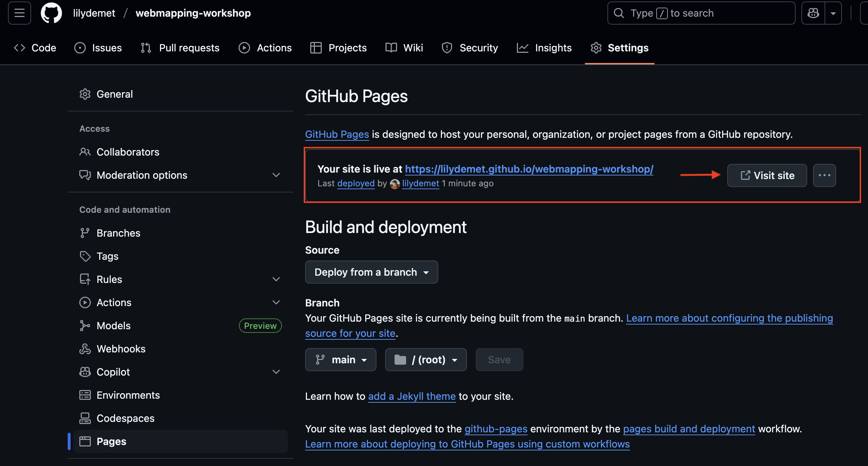
Task: Switch to the Code tab
Action: tap(35, 48)
